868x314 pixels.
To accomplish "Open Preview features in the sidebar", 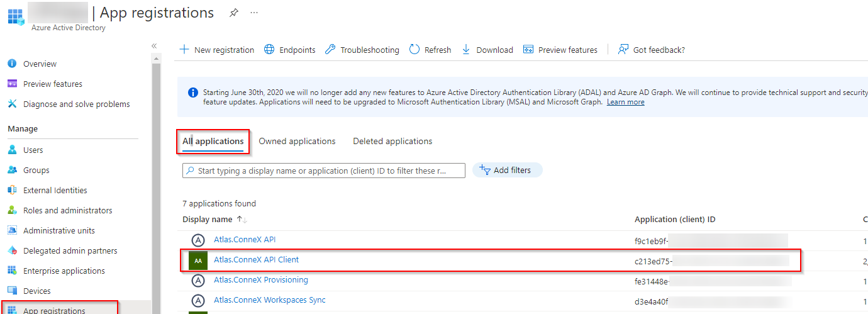I will tap(53, 84).
